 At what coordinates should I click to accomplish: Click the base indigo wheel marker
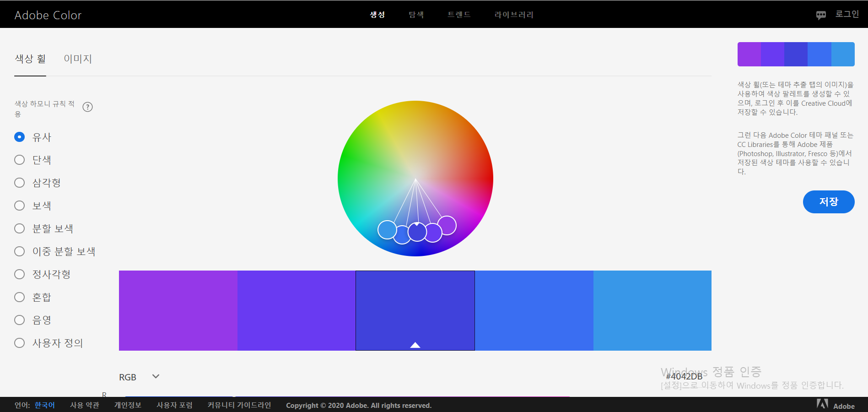click(417, 232)
